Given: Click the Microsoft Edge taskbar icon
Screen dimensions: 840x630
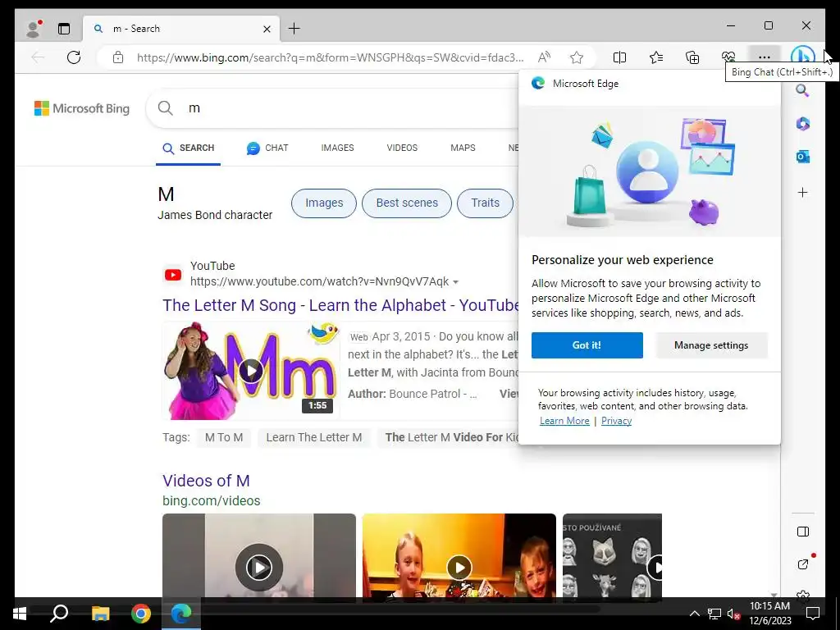Looking at the screenshot, I should pyautogui.click(x=181, y=614).
